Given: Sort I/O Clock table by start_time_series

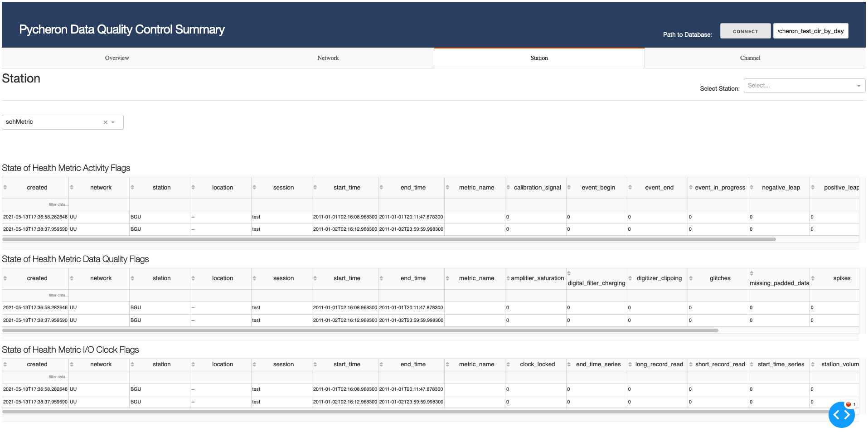Looking at the screenshot, I should [x=752, y=364].
